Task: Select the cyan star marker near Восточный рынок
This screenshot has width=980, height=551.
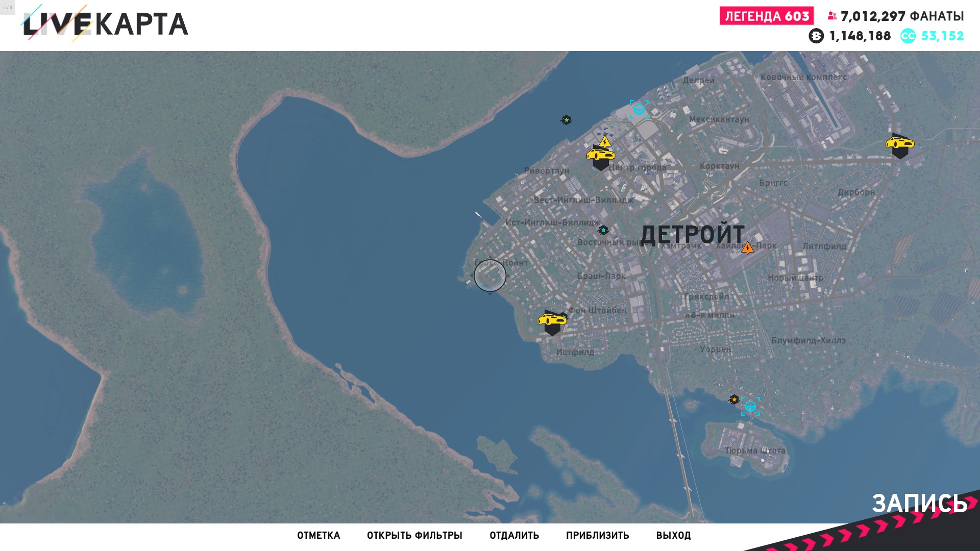Action: click(x=603, y=230)
